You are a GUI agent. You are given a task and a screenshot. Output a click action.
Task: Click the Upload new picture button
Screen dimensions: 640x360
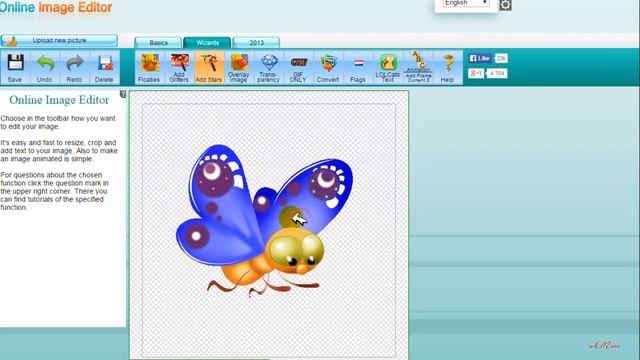[x=60, y=40]
